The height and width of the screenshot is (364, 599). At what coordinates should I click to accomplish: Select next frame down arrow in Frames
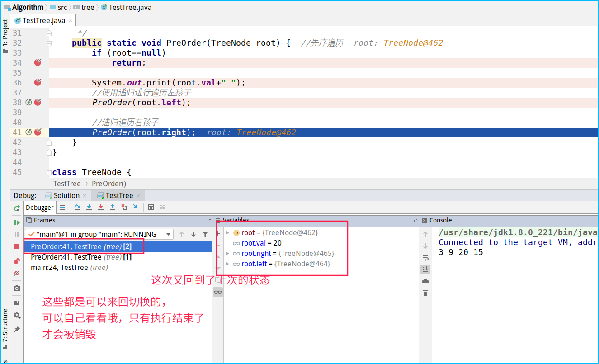(x=193, y=234)
